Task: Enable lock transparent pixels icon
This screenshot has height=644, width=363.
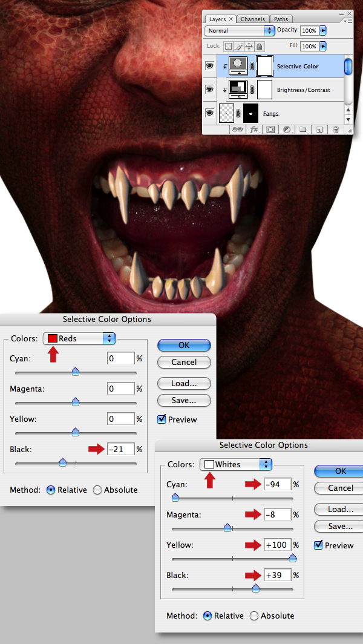Action: (228, 46)
